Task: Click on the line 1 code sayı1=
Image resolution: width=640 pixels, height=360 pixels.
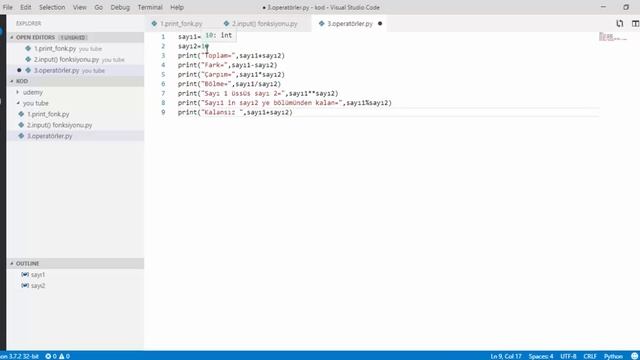Action: (189, 37)
